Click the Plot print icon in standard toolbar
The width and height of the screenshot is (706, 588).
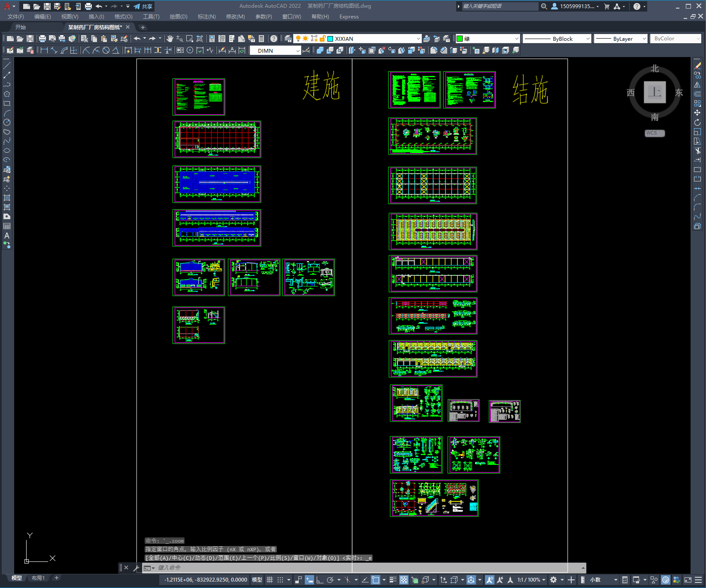tap(42, 39)
